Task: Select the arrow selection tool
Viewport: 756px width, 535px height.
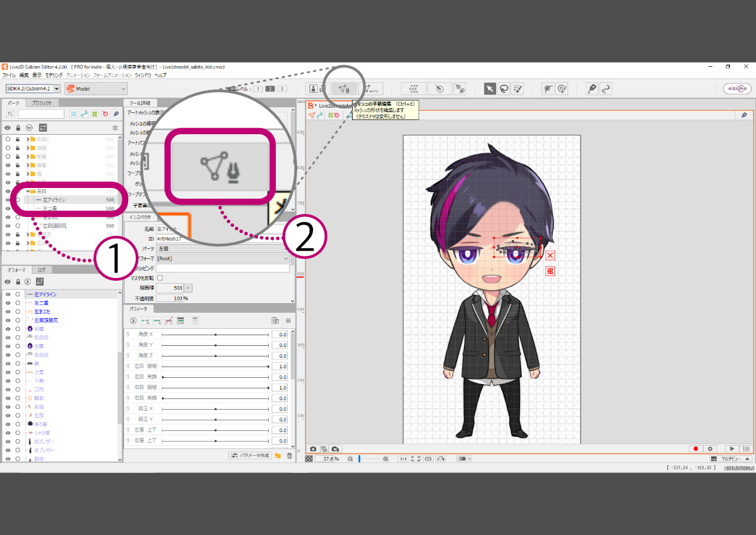Action: click(x=490, y=89)
